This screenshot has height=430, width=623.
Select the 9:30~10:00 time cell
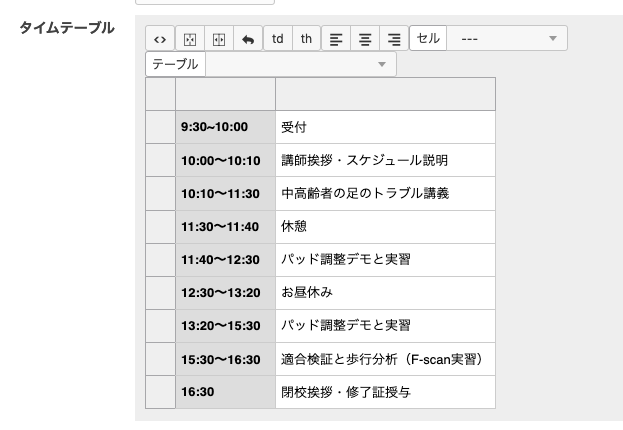(225, 127)
